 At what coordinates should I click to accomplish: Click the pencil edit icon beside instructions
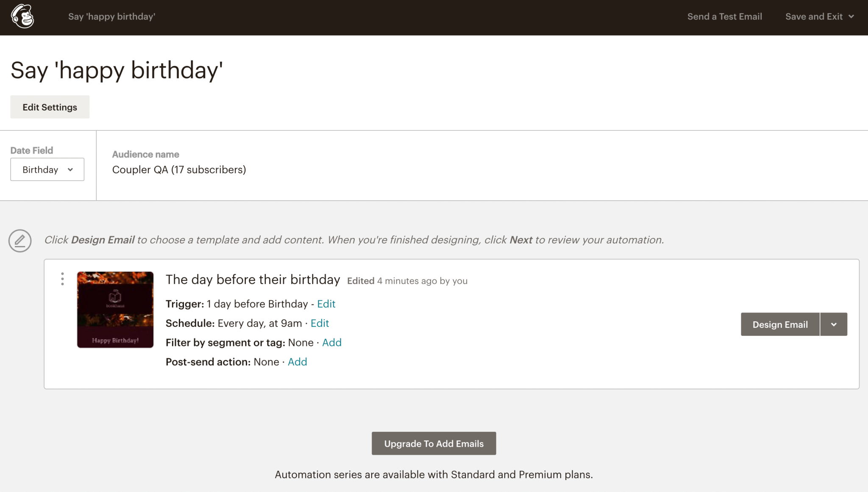(x=20, y=240)
